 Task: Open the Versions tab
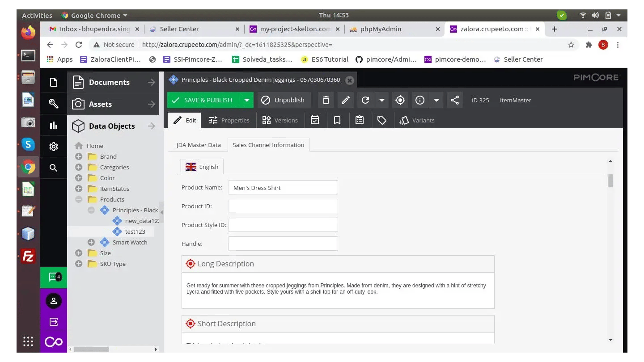coord(280,120)
